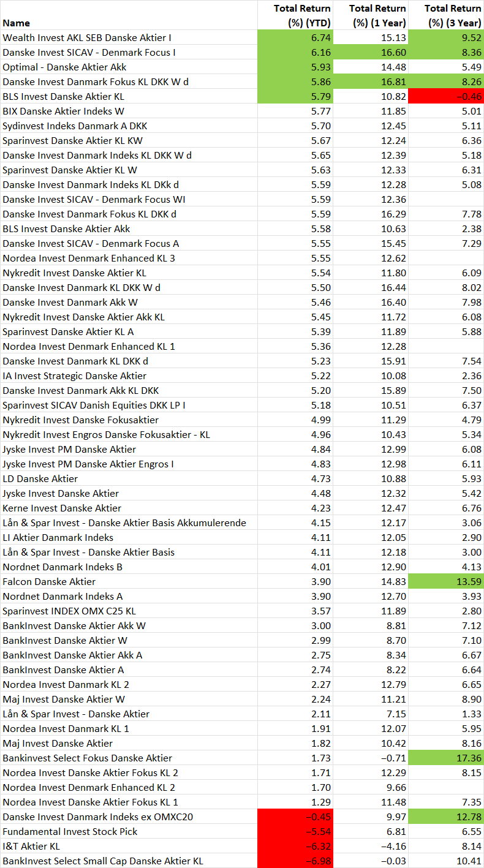Select the green 6.74 YTD cell
The image size is (484, 868).
[295, 37]
